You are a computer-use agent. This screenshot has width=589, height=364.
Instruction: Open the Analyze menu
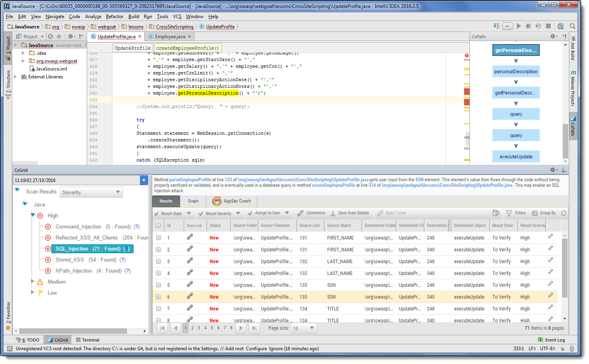point(93,17)
